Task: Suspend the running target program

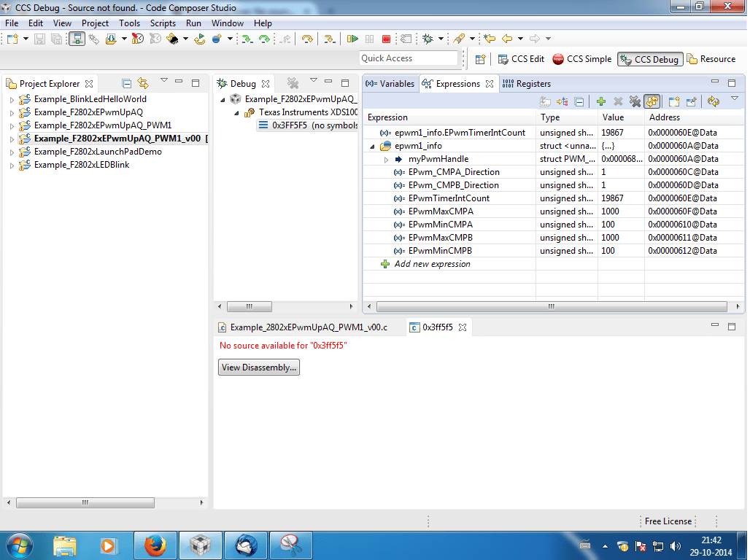Action: coord(369,39)
